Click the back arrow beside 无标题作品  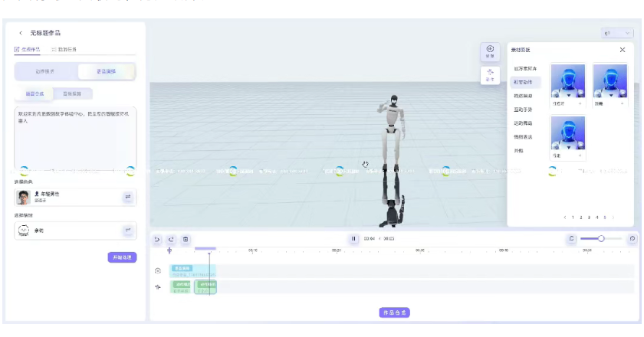coord(21,33)
